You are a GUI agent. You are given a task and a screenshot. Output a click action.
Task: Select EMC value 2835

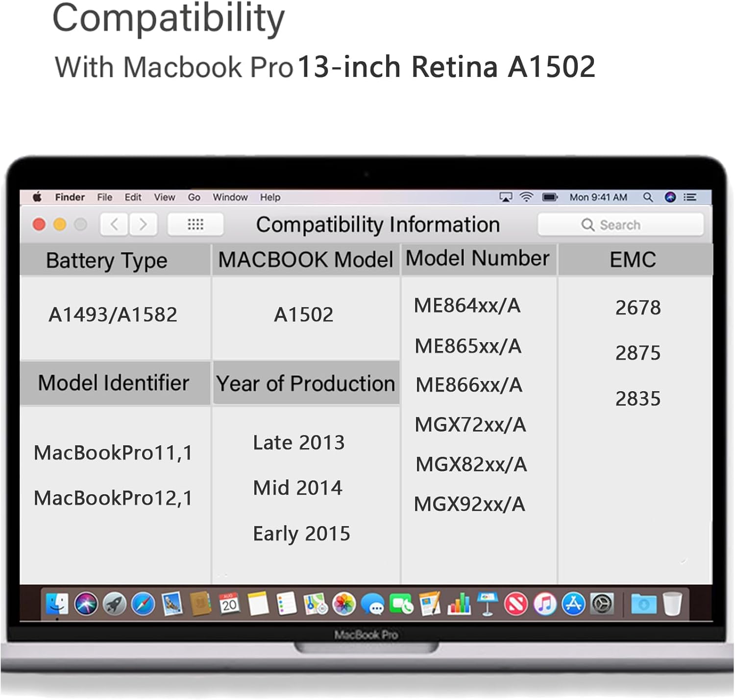tap(638, 399)
